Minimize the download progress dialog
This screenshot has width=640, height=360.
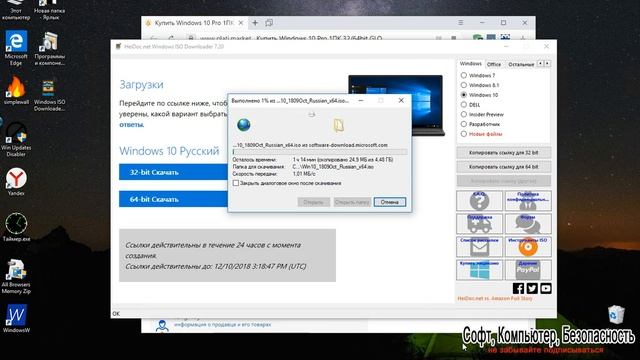[x=361, y=100]
